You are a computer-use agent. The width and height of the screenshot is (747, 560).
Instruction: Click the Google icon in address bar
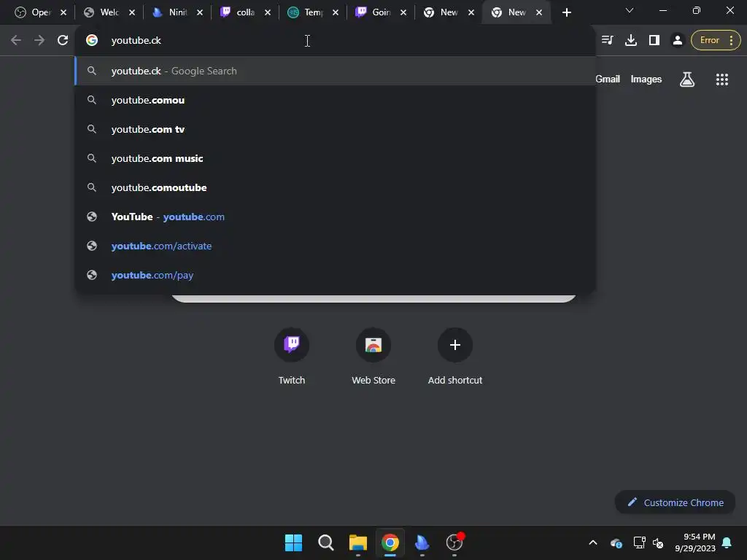pyautogui.click(x=92, y=41)
